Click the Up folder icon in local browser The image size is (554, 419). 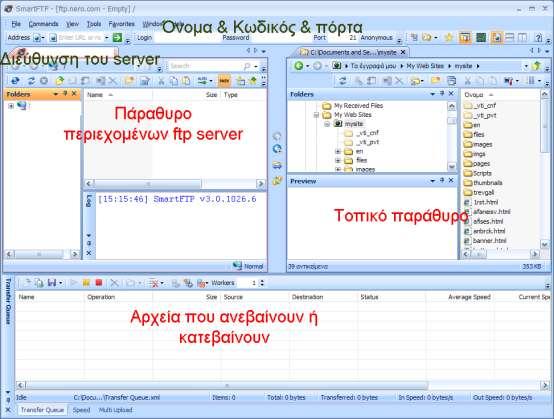537,66
